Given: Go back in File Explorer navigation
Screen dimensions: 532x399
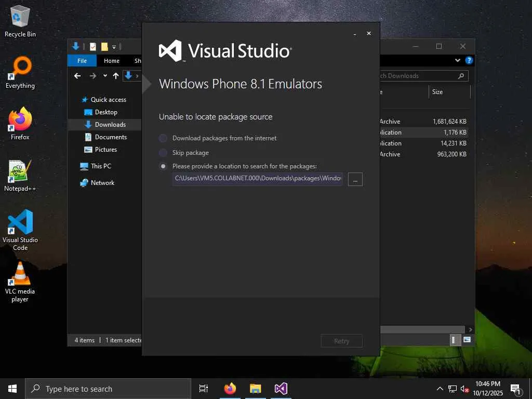Looking at the screenshot, I should click(77, 76).
